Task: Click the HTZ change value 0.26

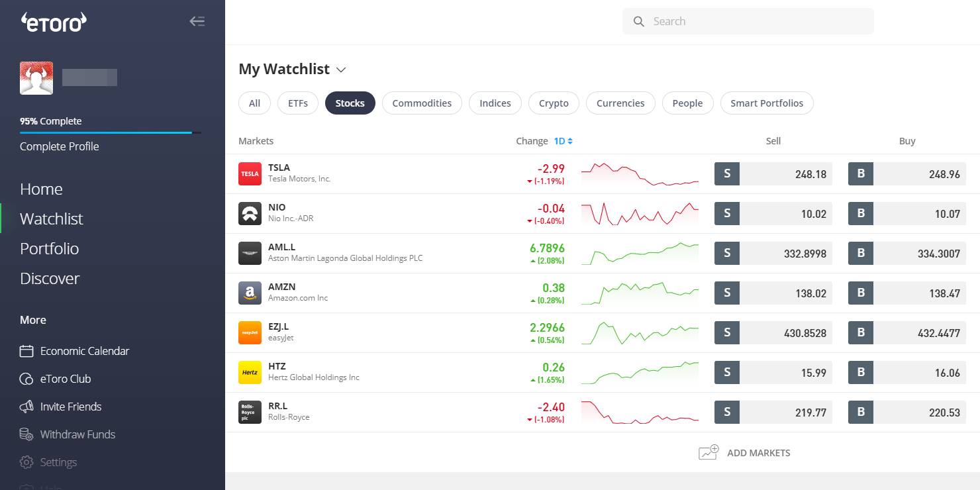Action: click(554, 367)
